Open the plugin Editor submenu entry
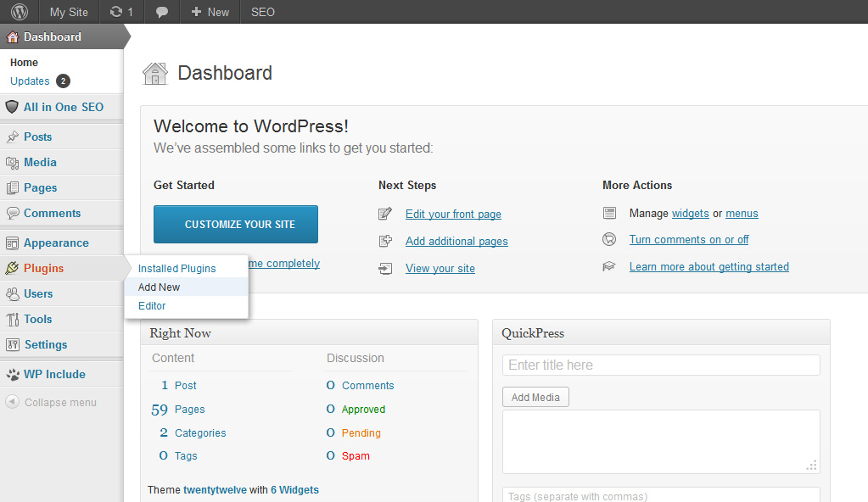868x502 pixels. click(x=152, y=305)
